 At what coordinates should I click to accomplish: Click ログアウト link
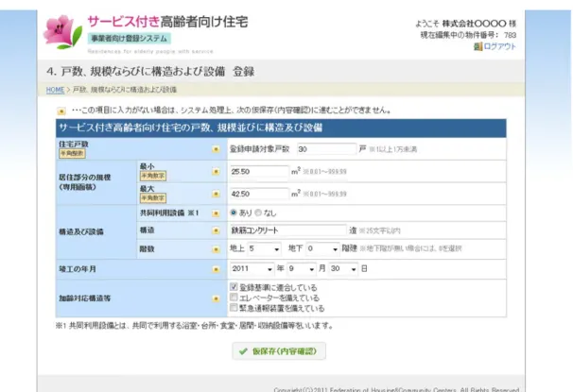(x=499, y=46)
